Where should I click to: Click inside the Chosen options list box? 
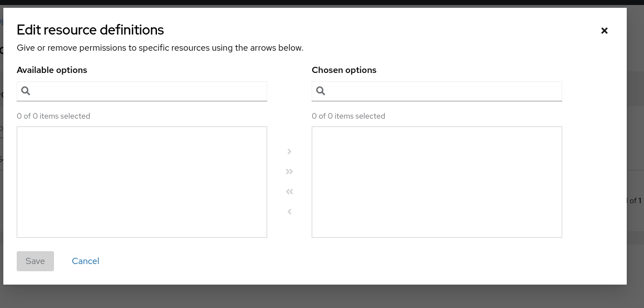[x=437, y=182]
